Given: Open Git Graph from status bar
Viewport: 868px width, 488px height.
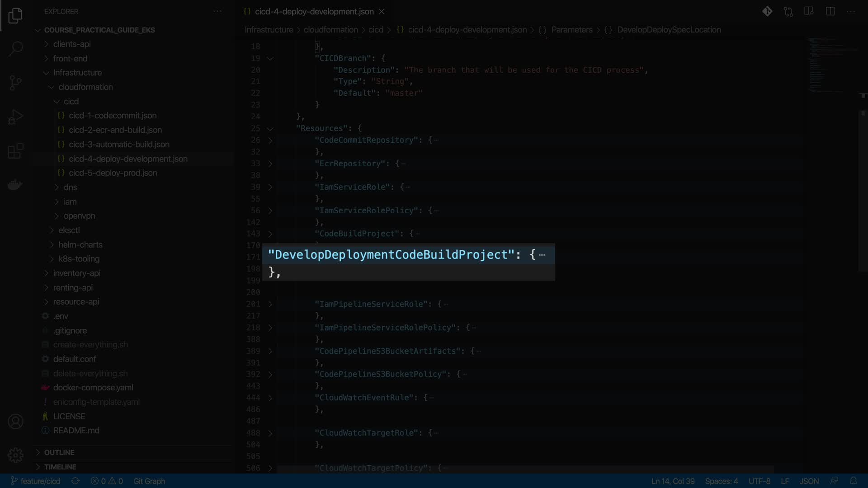Looking at the screenshot, I should (x=149, y=481).
